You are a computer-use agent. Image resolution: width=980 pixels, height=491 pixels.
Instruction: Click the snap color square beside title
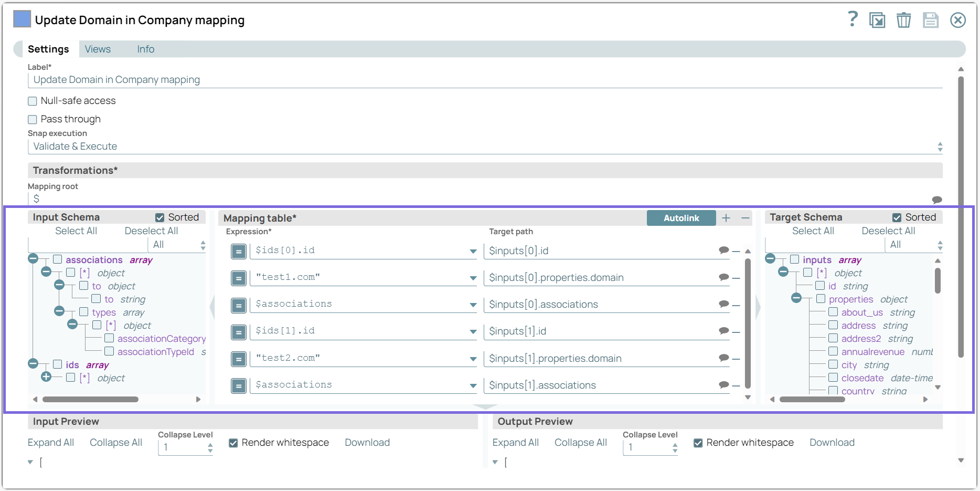click(x=22, y=19)
